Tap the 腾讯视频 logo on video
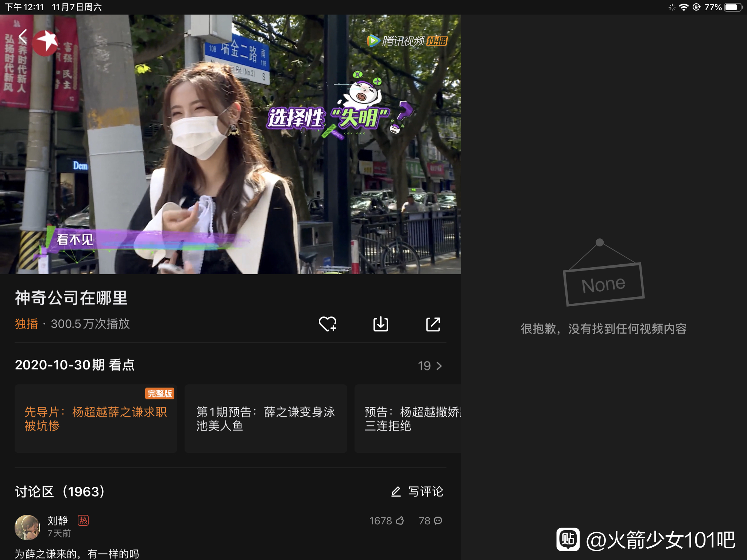Viewport: 747px width, 560px height. (x=407, y=41)
